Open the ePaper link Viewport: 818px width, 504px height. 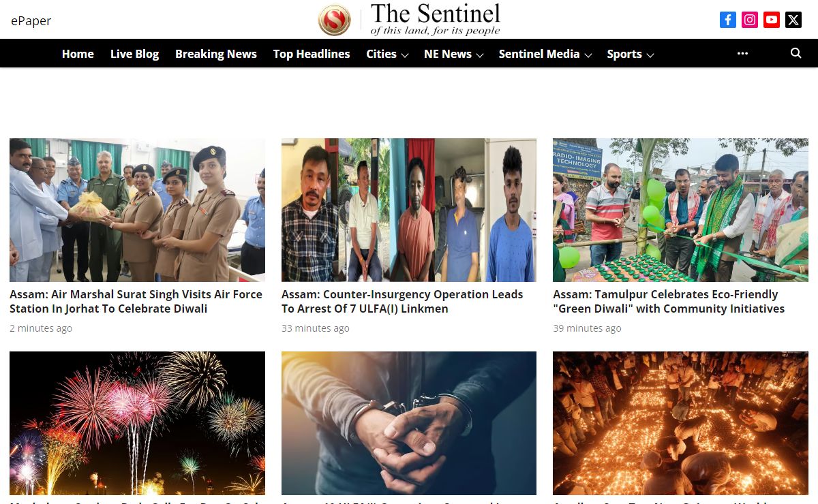[x=31, y=20]
